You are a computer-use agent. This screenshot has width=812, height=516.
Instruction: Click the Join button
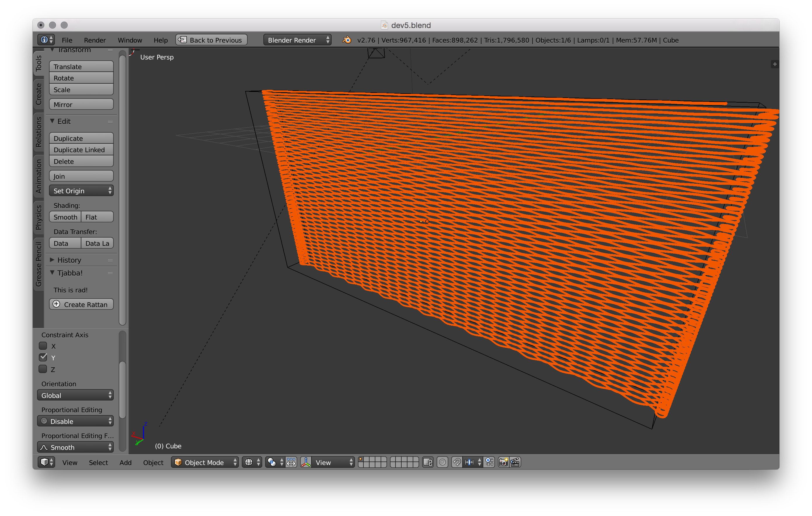(81, 176)
